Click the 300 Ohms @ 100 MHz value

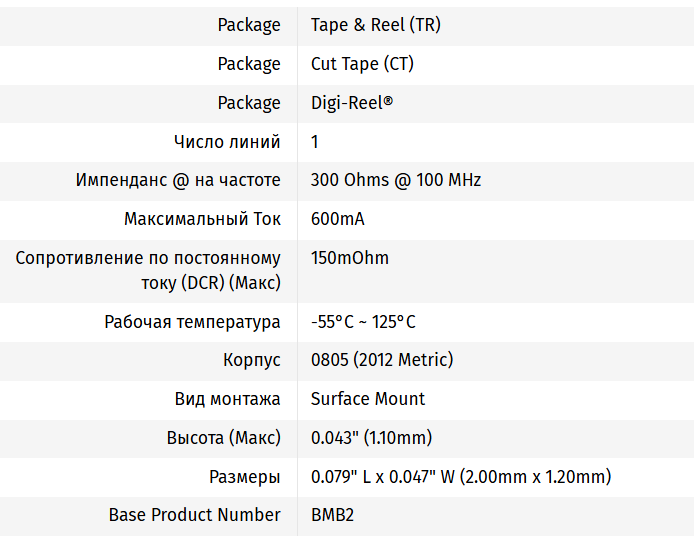click(x=396, y=181)
